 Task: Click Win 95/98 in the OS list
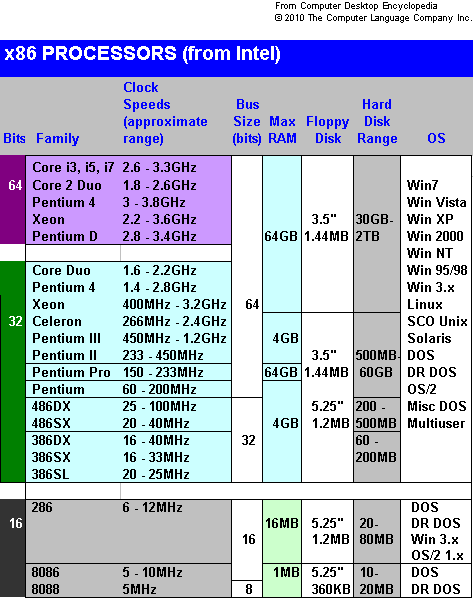(x=437, y=270)
